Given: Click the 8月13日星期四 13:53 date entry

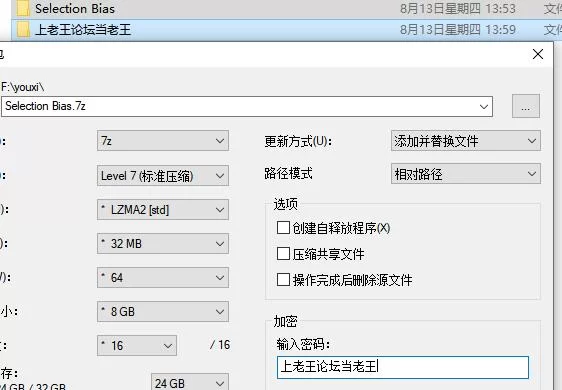Looking at the screenshot, I should (x=458, y=9).
